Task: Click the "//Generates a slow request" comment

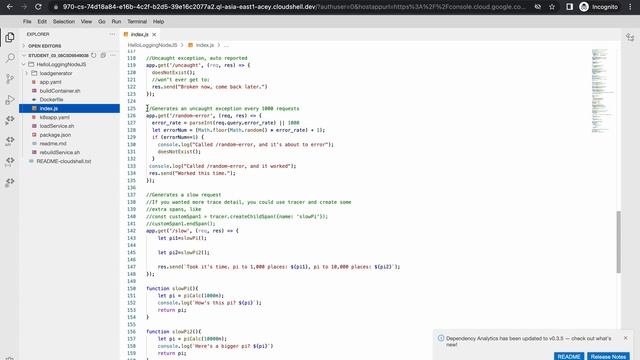Action: click(x=183, y=195)
